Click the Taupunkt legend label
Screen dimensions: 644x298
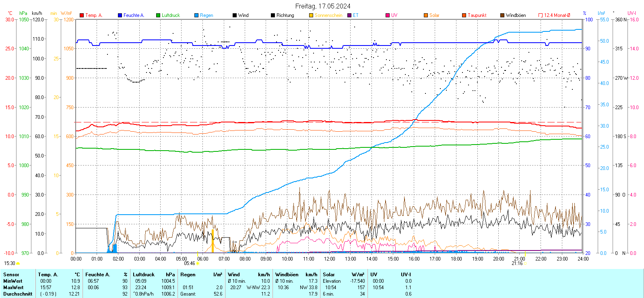[x=477, y=15]
